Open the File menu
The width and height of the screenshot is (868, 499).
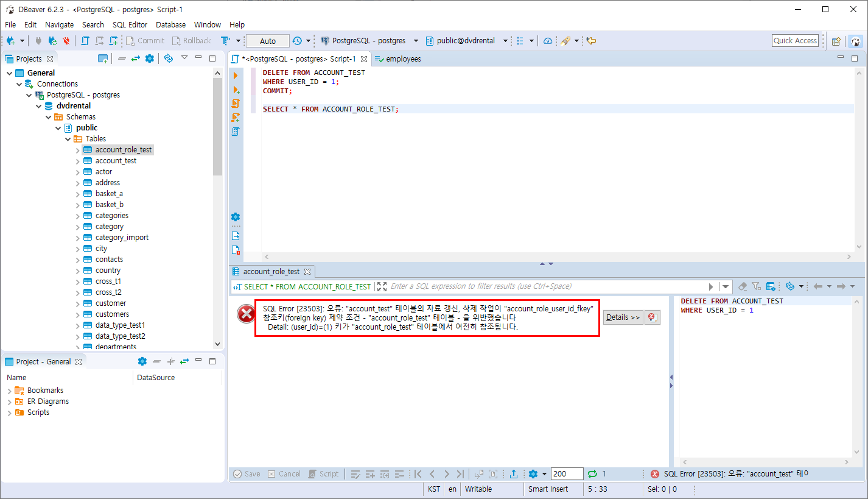10,25
